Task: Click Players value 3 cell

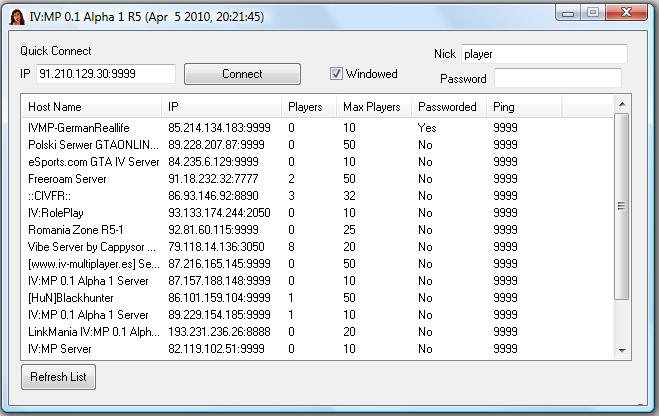Action: 291,196
